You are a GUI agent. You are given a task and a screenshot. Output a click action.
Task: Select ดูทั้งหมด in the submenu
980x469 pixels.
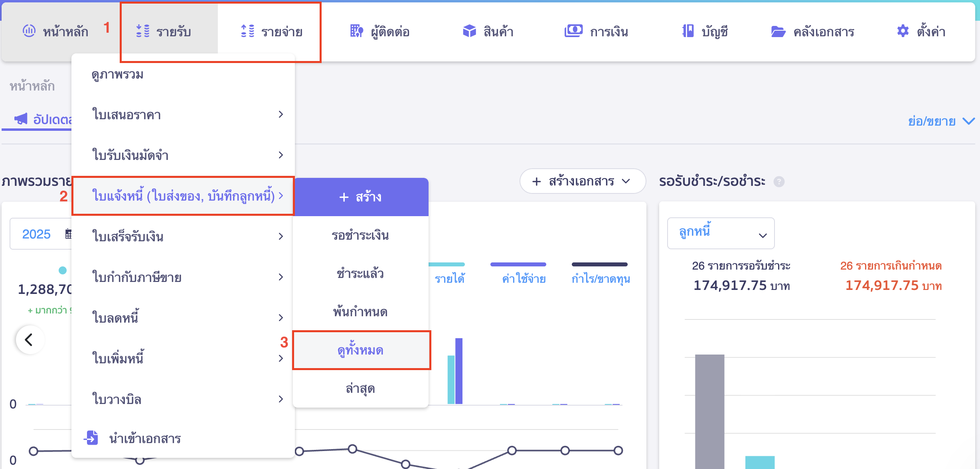point(361,350)
